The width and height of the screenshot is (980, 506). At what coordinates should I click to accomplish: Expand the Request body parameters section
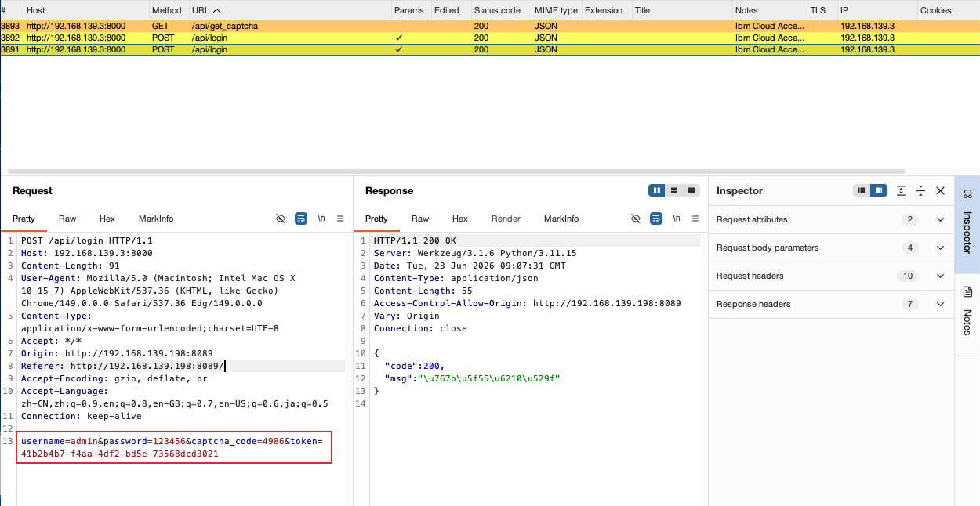click(x=831, y=248)
